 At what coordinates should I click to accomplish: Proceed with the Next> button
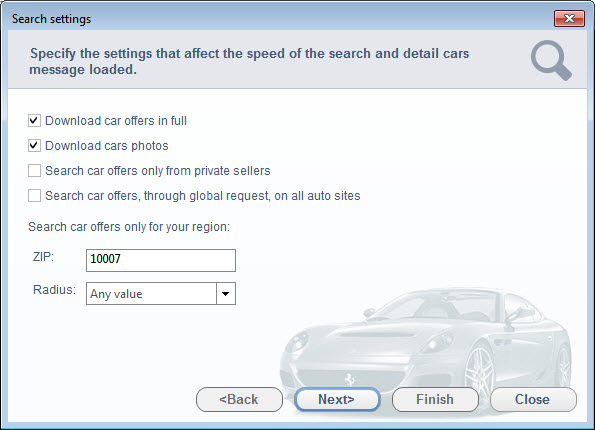pos(337,399)
